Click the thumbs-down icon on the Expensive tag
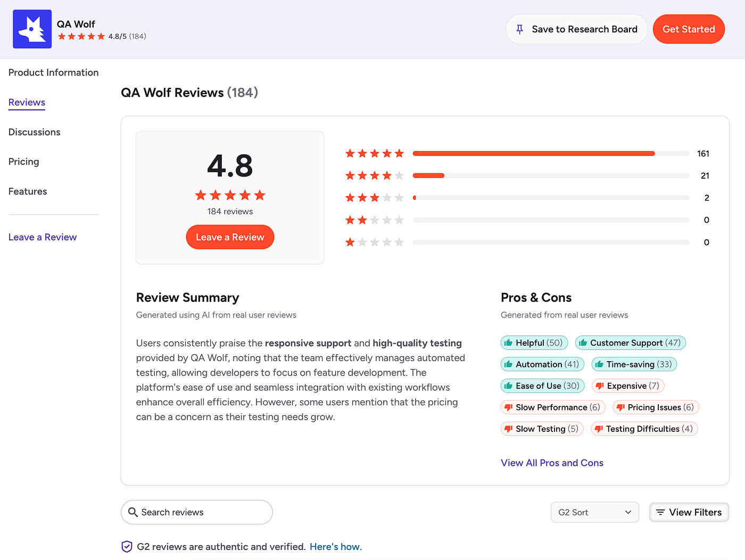 click(x=599, y=386)
